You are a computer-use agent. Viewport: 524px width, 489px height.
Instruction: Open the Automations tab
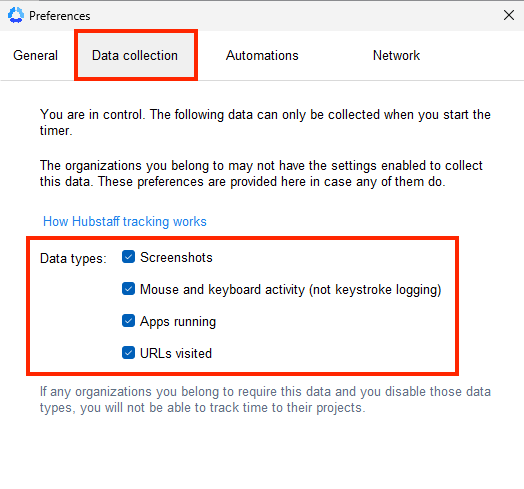[x=262, y=55]
